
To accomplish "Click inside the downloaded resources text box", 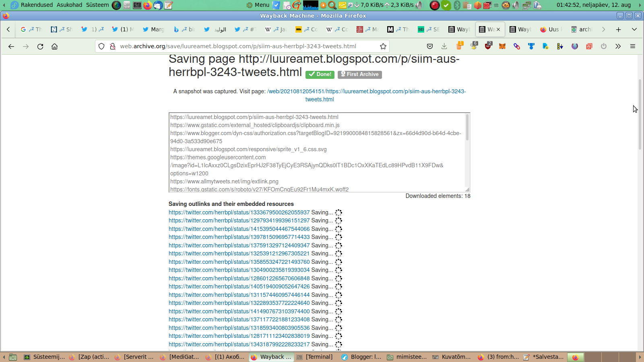I will 317,152.
